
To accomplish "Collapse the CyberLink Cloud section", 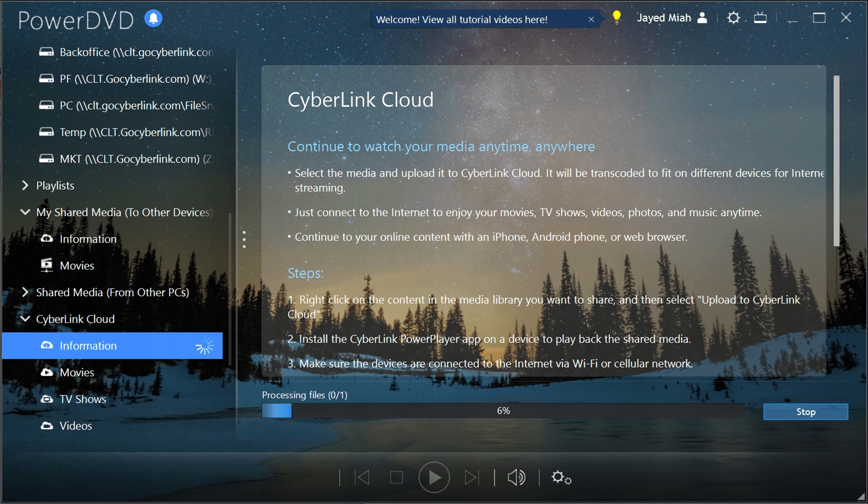I will point(25,319).
